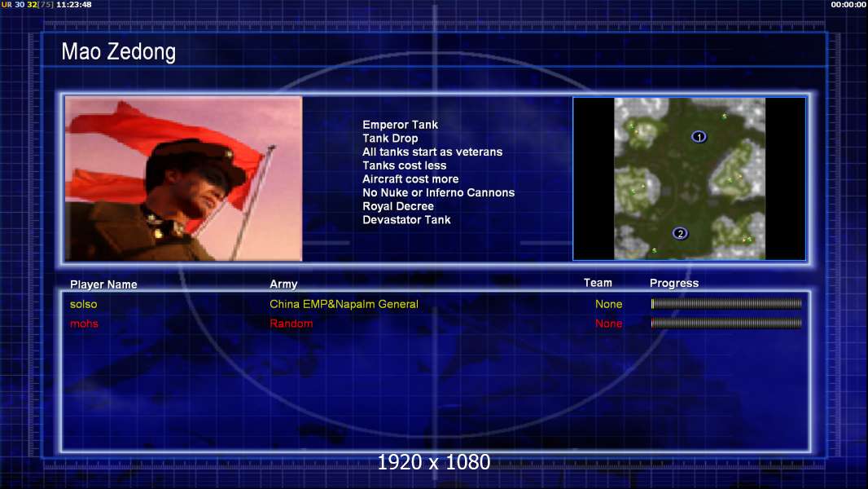The height and width of the screenshot is (489, 868).
Task: Click the 11:23:48 clock readout
Action: [x=74, y=4]
